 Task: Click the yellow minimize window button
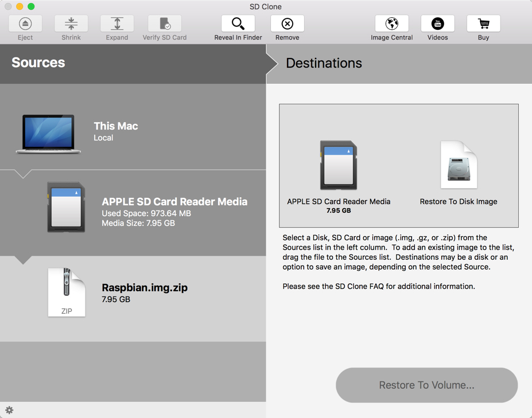[x=20, y=6]
